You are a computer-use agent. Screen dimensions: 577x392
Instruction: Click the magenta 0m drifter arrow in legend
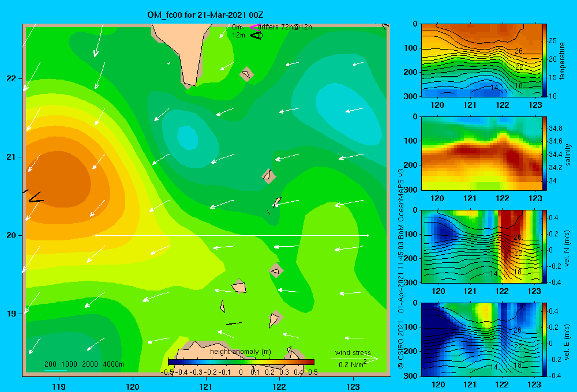point(254,27)
